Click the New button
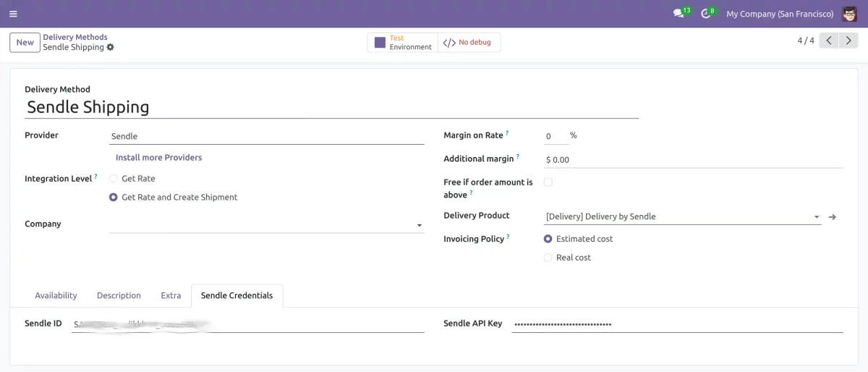The width and height of the screenshot is (868, 372). (x=25, y=42)
